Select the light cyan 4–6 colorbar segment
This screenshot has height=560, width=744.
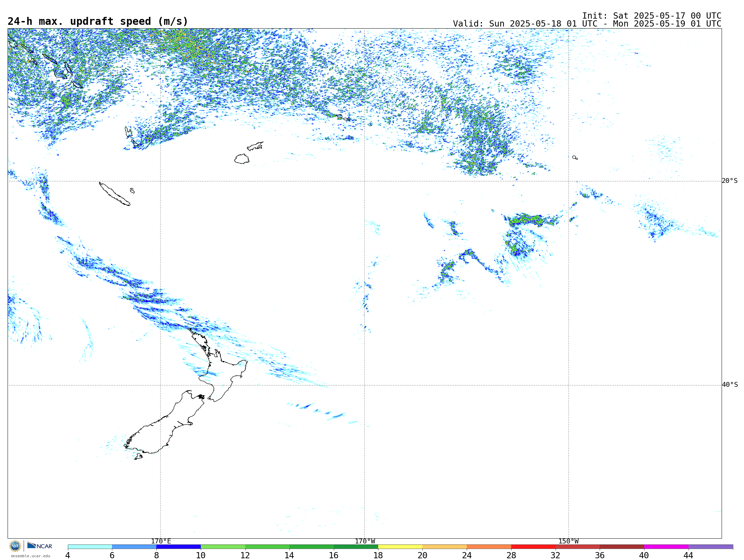90,547
